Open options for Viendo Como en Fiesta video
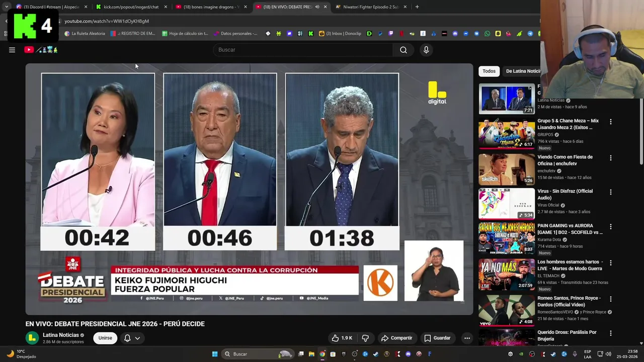The width and height of the screenshot is (644, 362). point(611,158)
